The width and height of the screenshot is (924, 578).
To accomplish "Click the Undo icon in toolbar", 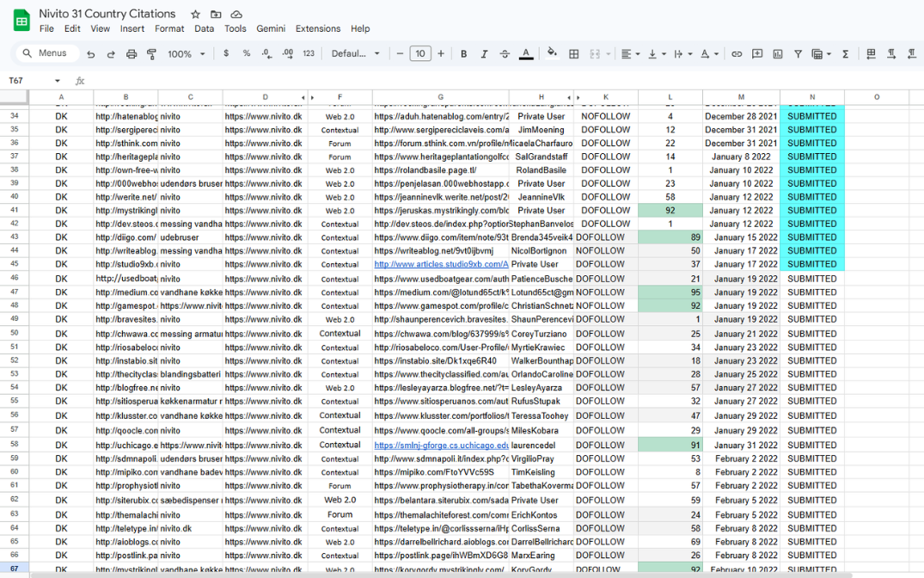I will (90, 53).
